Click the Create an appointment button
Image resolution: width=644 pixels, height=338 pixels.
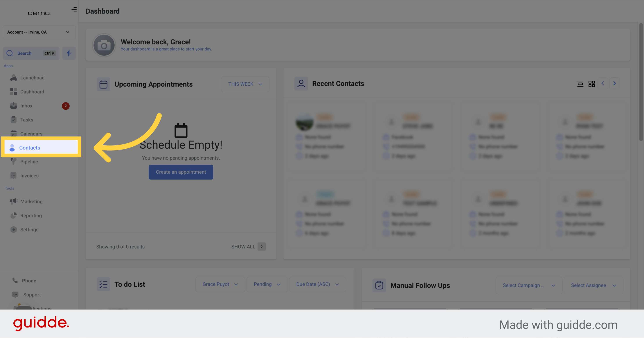tap(181, 172)
